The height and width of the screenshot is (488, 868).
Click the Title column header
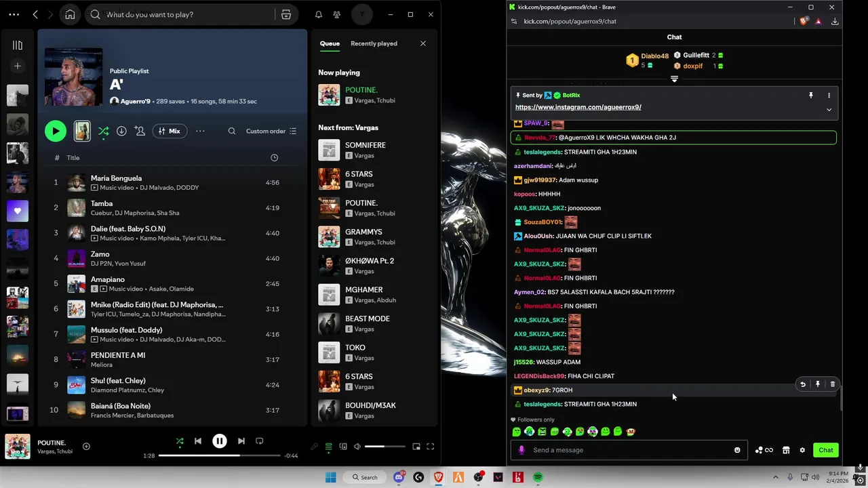[x=73, y=157]
